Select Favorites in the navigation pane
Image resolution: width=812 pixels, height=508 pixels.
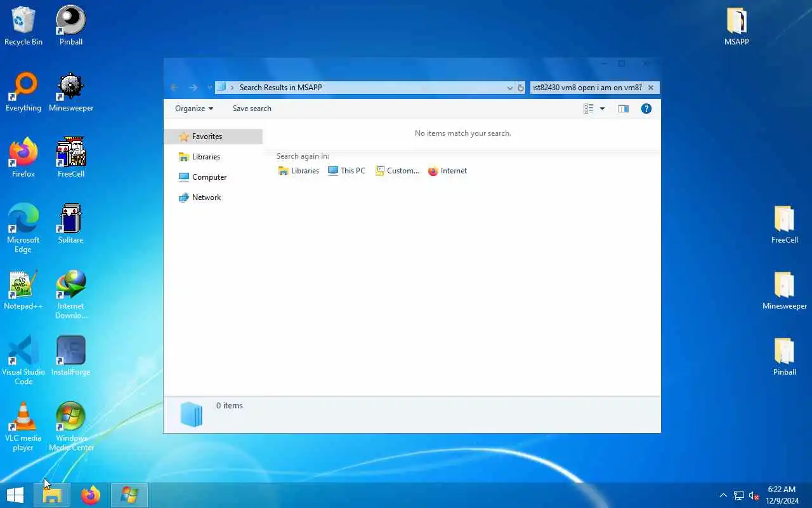click(213, 137)
